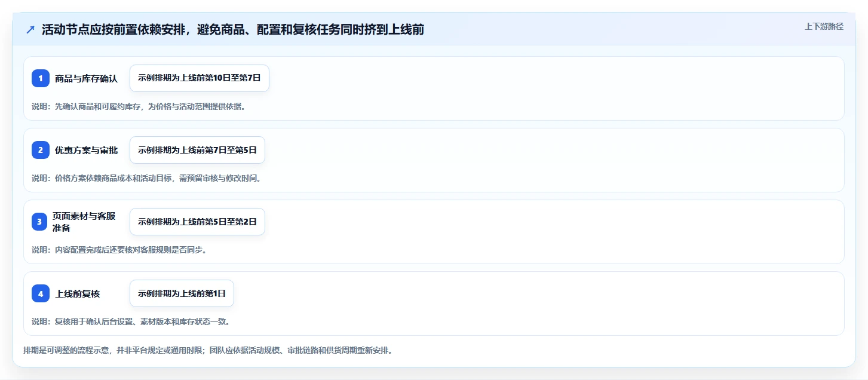This screenshot has width=868, height=380.
Task: Click step number 1 badge
Action: tap(41, 78)
